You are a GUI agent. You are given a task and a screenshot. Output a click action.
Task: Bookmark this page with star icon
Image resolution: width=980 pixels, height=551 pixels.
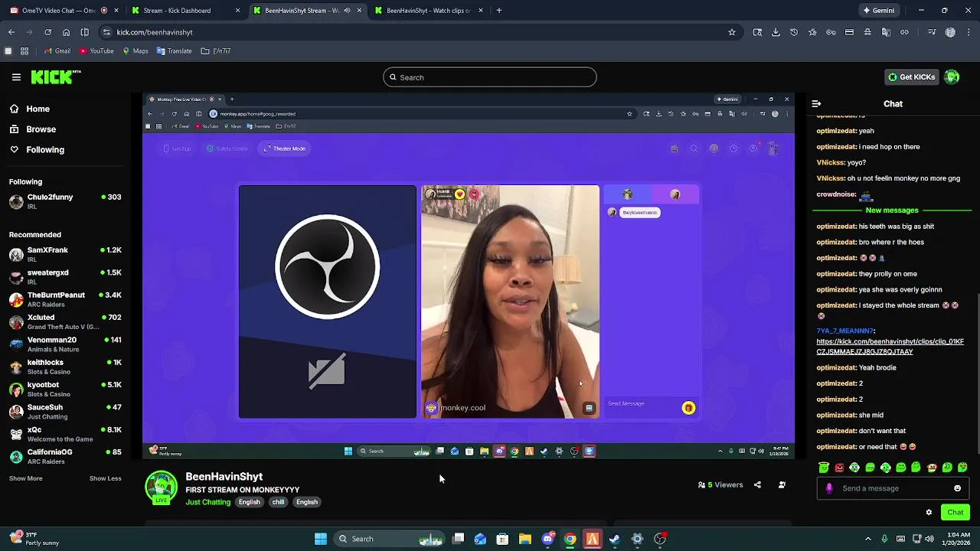(731, 32)
